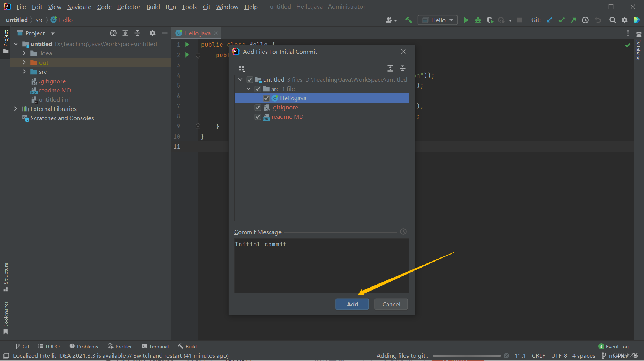Image resolution: width=644 pixels, height=361 pixels.
Task: Click the user account icon
Action: point(391,20)
